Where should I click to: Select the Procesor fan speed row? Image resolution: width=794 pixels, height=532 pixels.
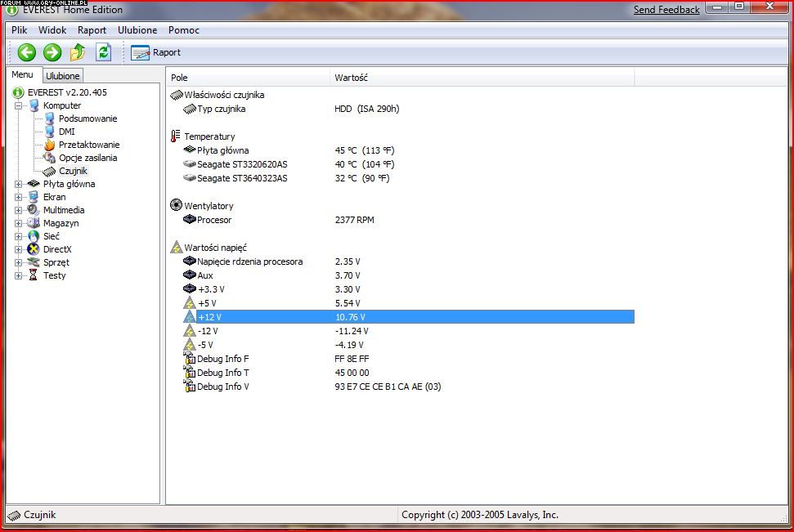(214, 220)
